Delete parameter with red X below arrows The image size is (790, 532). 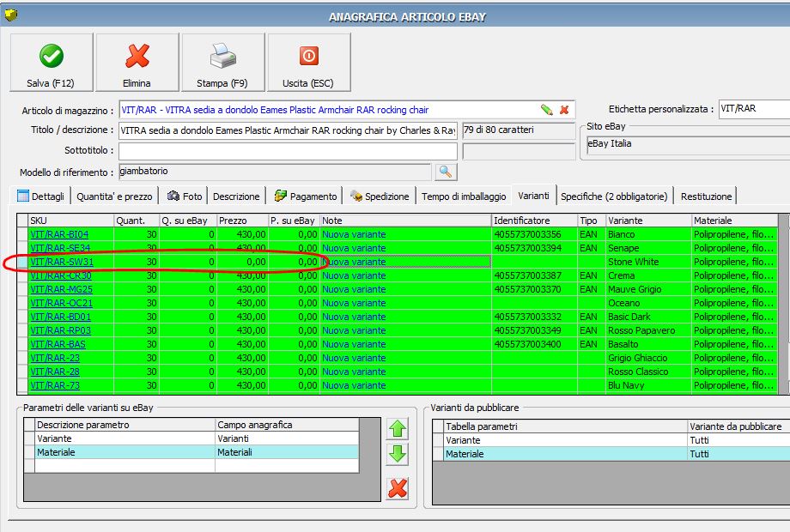click(x=398, y=488)
